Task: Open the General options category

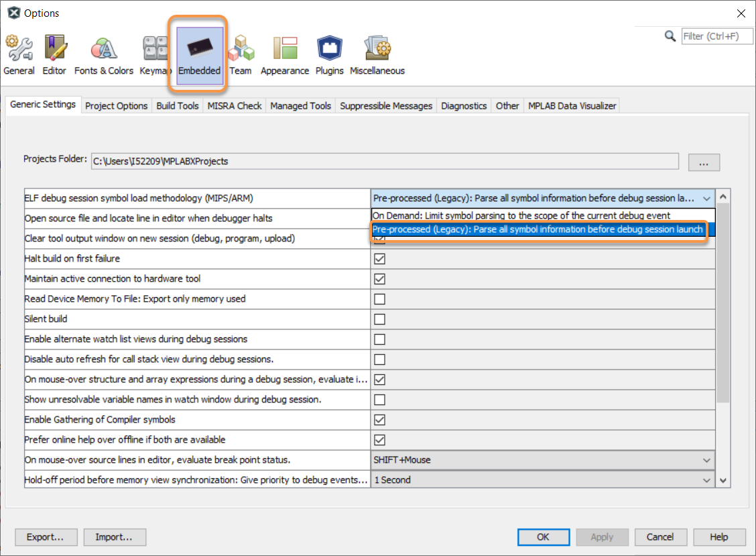Action: click(x=19, y=55)
